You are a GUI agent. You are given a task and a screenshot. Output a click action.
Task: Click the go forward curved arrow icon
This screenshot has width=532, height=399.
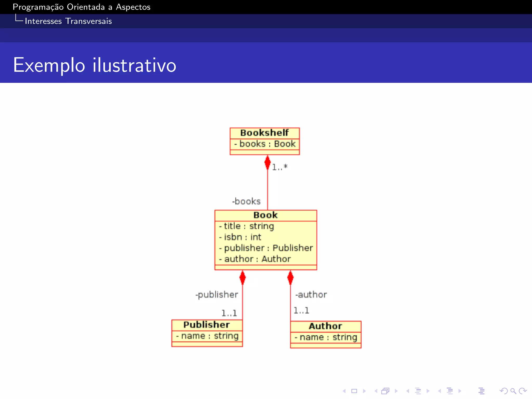click(523, 391)
